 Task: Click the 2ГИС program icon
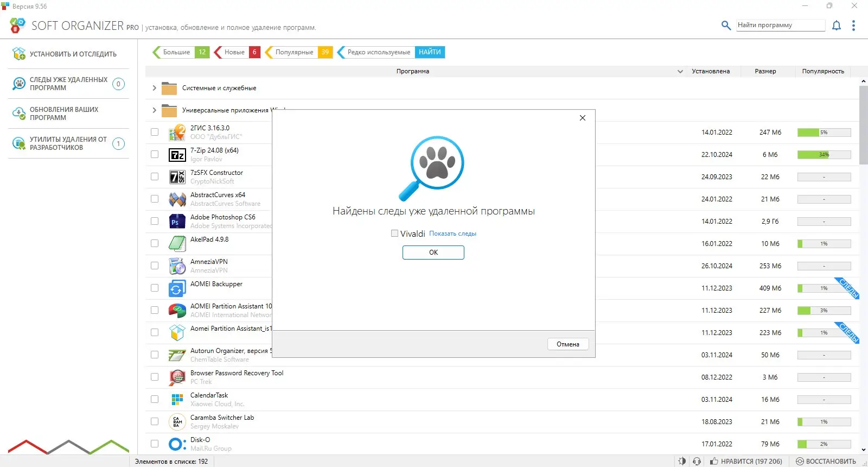(177, 132)
